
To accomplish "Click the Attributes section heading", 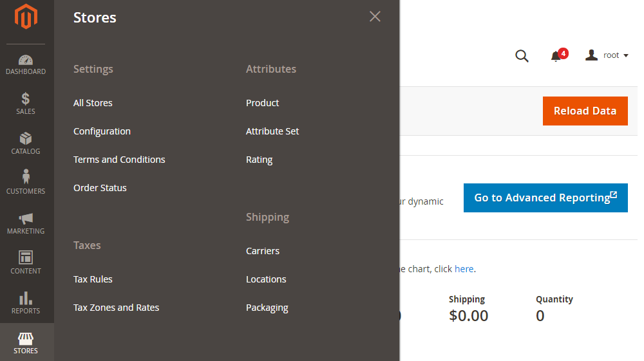I will [x=271, y=69].
